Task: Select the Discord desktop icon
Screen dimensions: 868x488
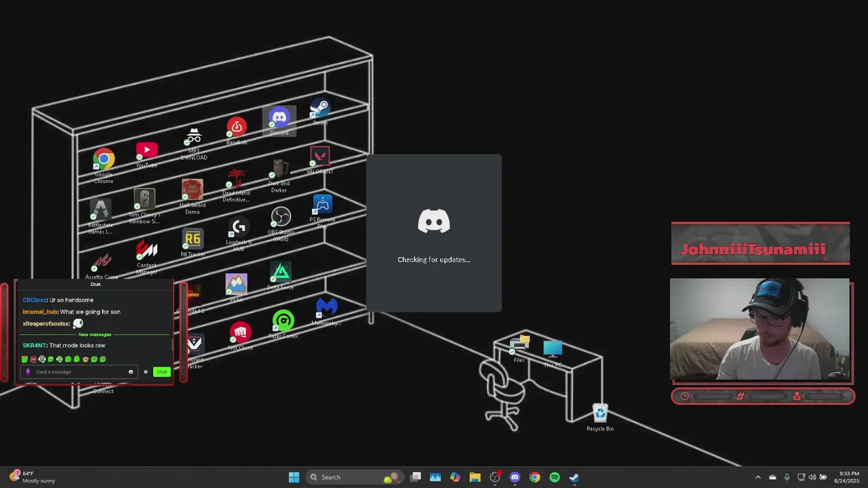Action: [x=279, y=121]
